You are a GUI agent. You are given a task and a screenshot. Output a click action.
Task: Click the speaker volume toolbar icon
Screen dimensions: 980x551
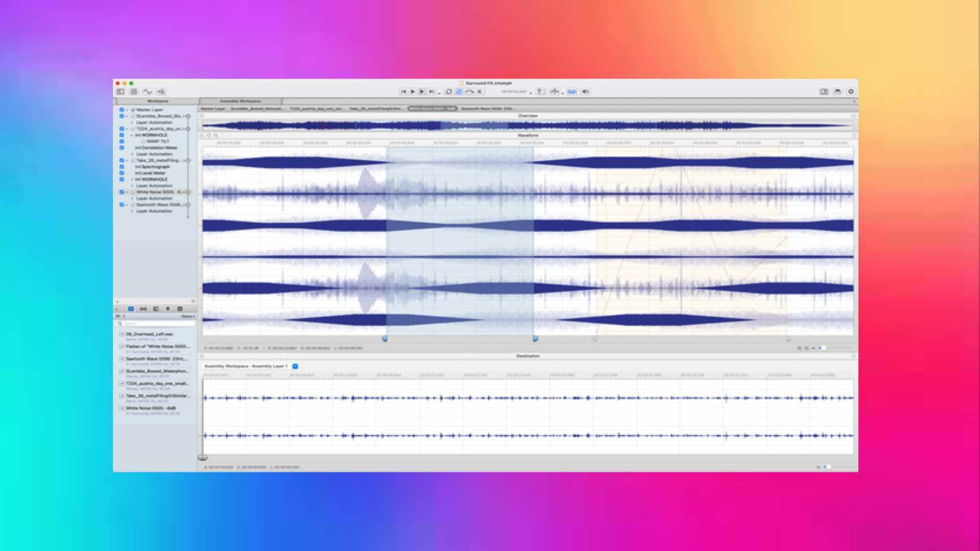[x=585, y=92]
